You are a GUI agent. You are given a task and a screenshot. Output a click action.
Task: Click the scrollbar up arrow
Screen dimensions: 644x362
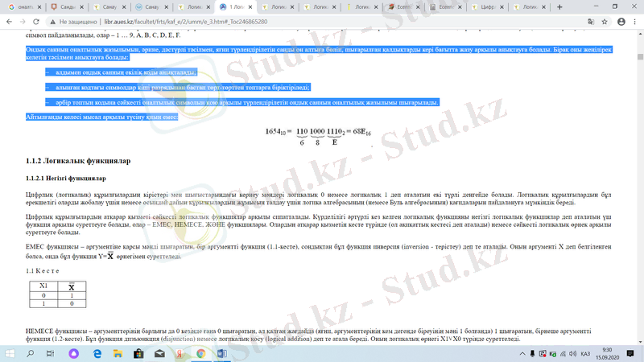click(640, 34)
